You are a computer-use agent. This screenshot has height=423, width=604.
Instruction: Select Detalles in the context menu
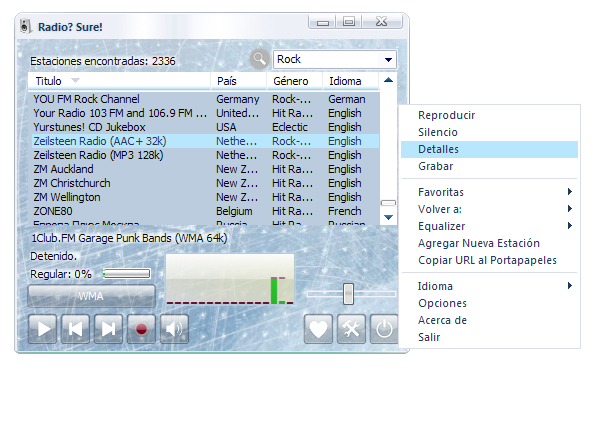pyautogui.click(x=438, y=149)
